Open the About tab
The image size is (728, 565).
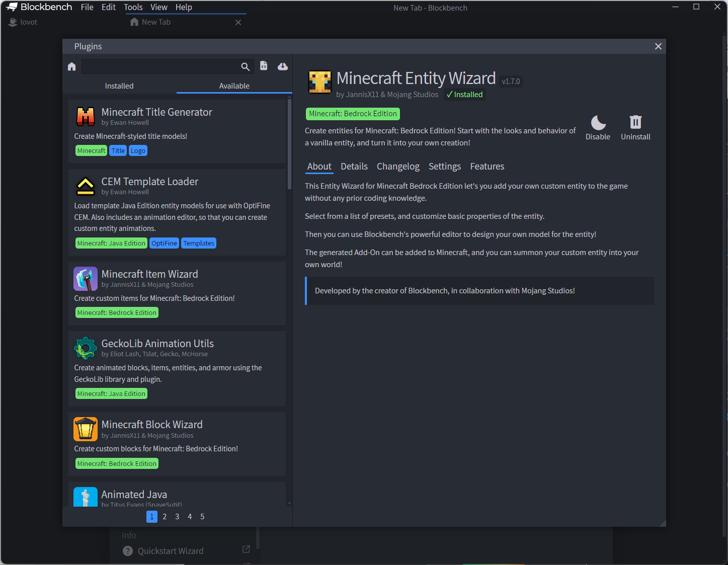[319, 167]
